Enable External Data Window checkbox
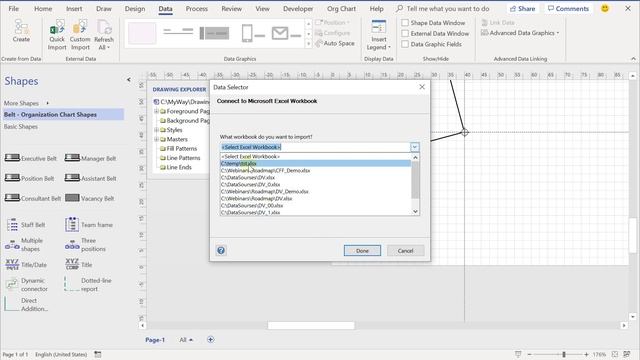 (x=405, y=33)
